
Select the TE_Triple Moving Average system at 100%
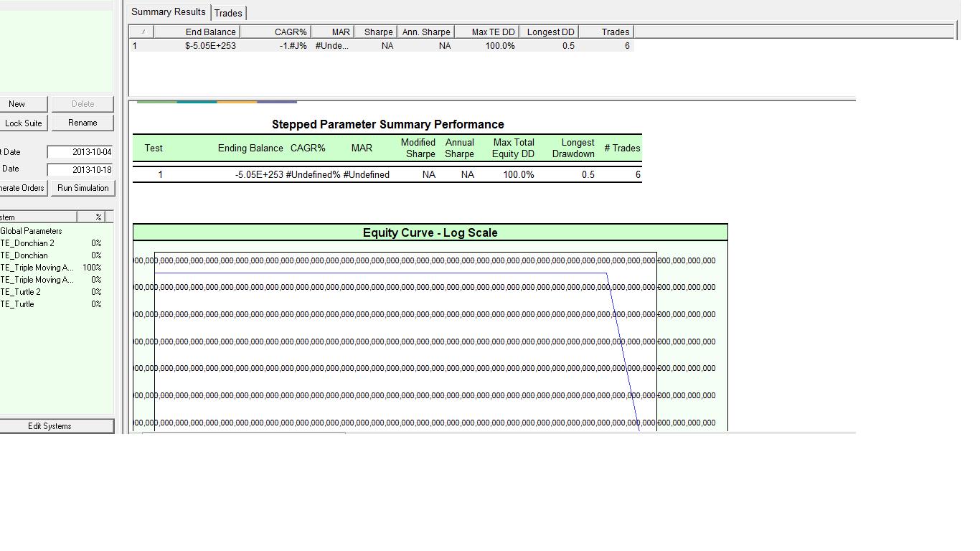click(37, 268)
